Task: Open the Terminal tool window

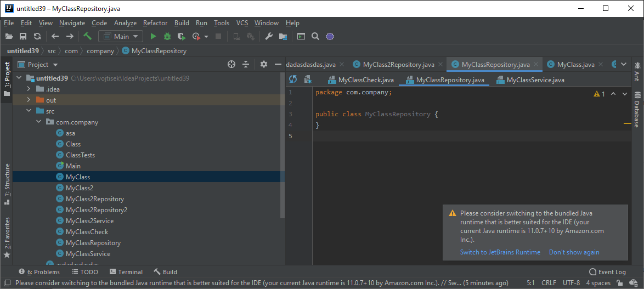Action: (126, 272)
